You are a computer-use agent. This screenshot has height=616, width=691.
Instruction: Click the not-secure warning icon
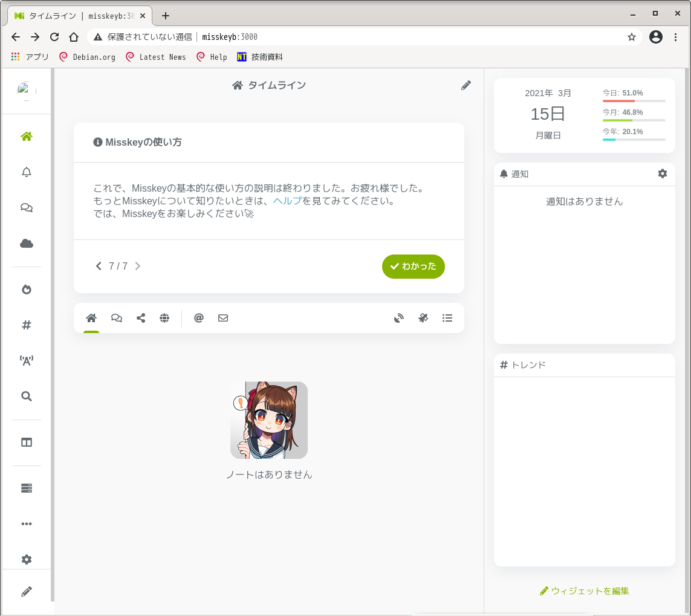point(98,37)
